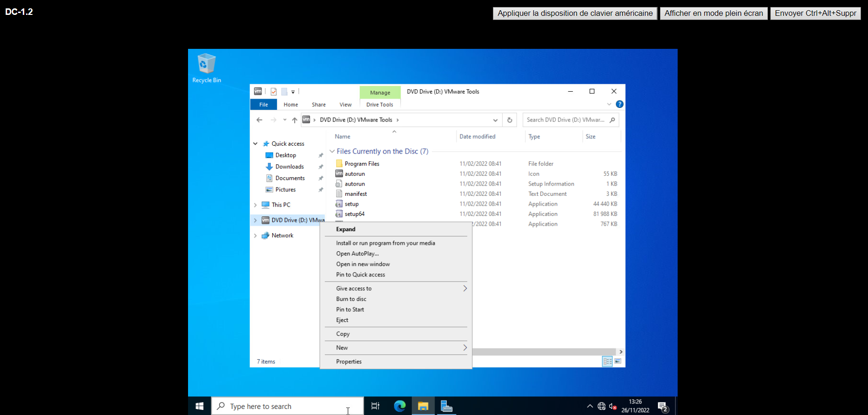Open the Customize Quick Access Toolbar arrow

293,92
